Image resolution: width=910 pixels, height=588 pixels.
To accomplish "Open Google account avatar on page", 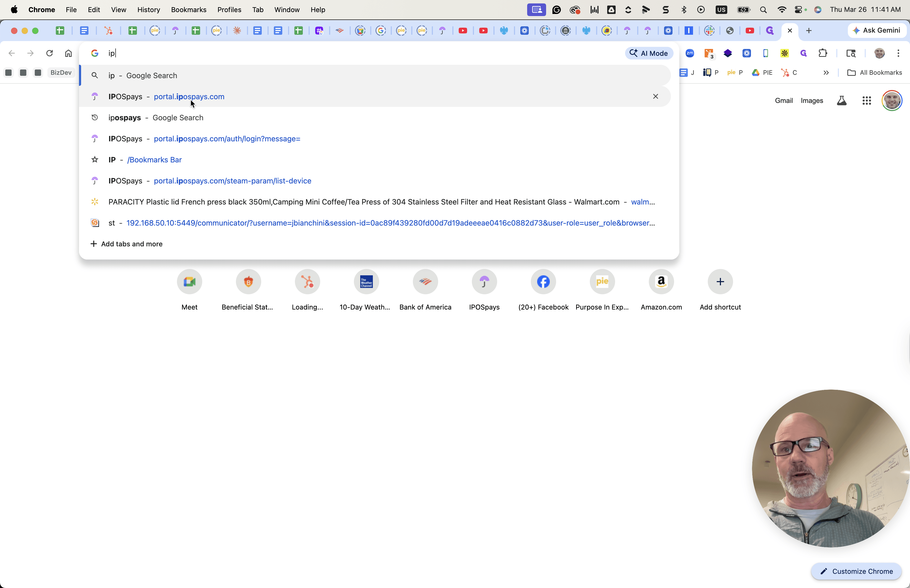I will coord(892,101).
